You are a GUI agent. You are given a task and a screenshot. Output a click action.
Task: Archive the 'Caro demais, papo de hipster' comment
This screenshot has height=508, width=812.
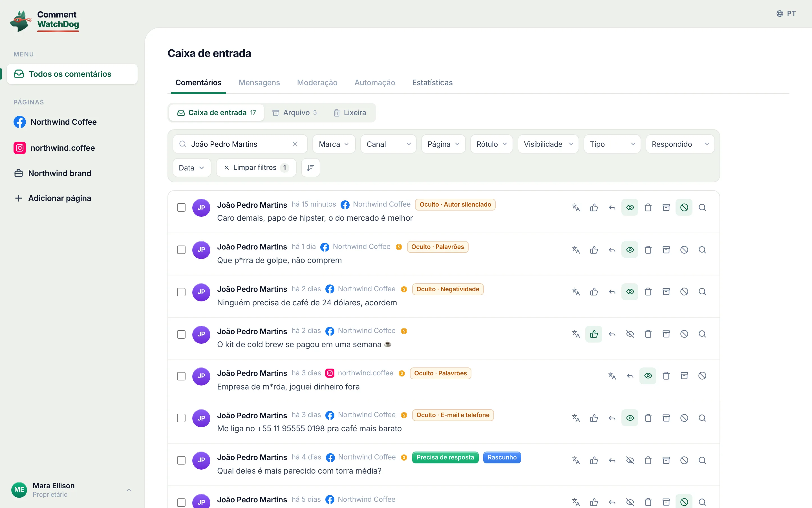pyautogui.click(x=667, y=207)
